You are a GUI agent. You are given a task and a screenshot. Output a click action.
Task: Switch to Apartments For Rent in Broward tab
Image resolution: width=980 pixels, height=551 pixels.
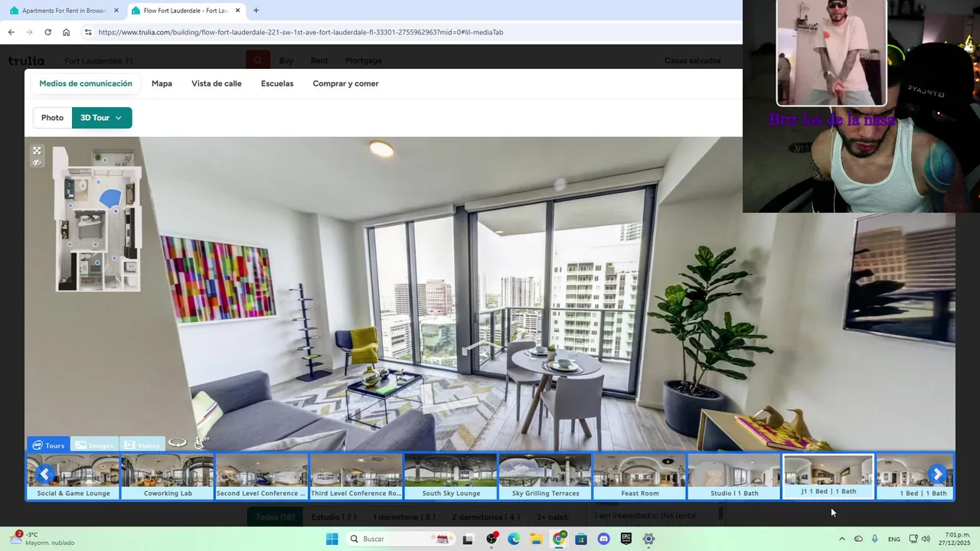point(64,11)
